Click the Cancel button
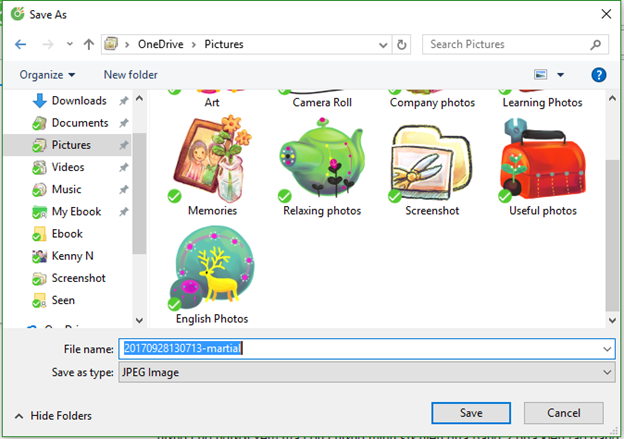Screen dimensions: 624x439 tap(564, 413)
